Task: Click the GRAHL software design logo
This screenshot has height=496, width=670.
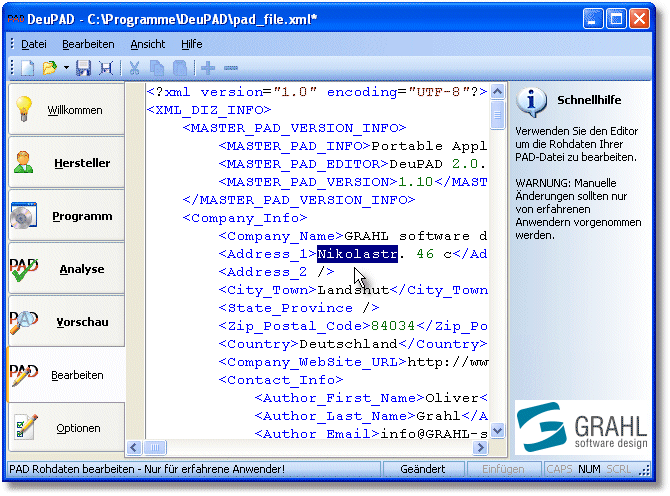Action: click(582, 427)
